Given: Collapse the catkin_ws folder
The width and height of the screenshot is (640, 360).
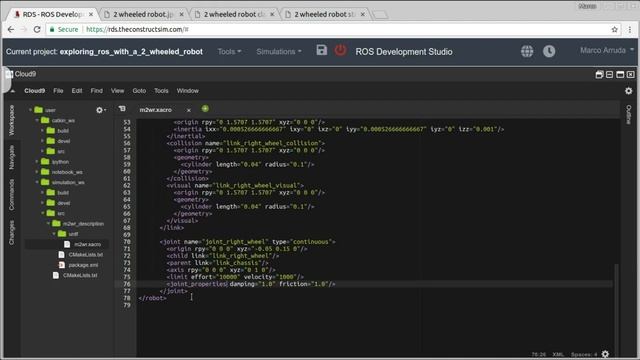Looking at the screenshot, I should (x=37, y=120).
